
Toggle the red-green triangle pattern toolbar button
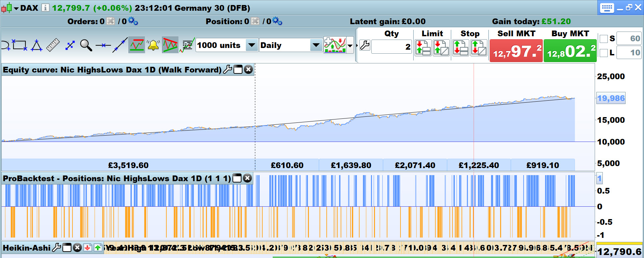point(170,45)
